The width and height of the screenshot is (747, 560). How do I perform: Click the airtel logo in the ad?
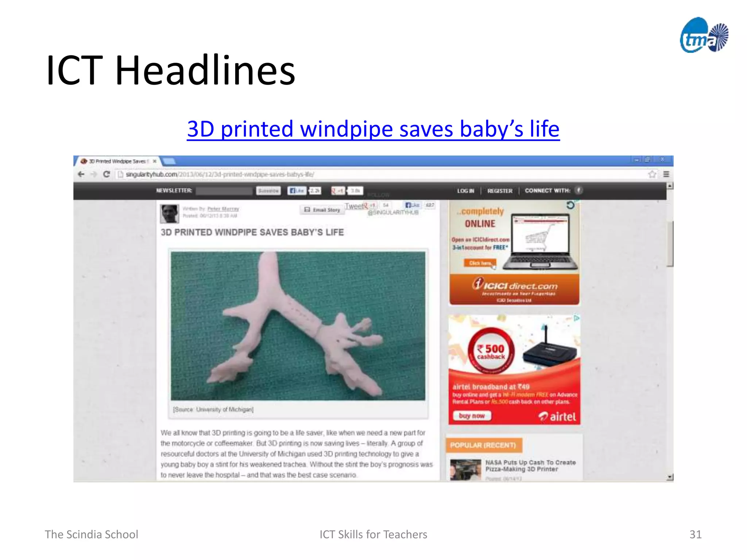pos(557,416)
